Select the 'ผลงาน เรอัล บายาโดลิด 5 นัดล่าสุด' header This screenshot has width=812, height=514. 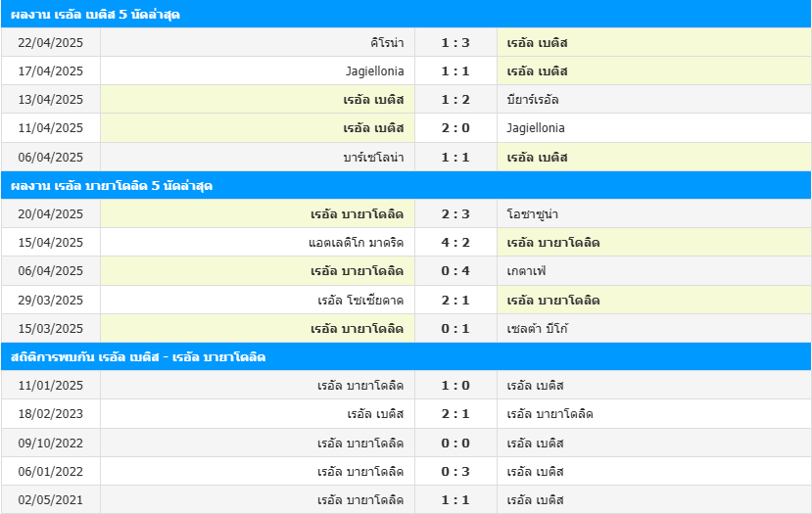[x=406, y=185]
